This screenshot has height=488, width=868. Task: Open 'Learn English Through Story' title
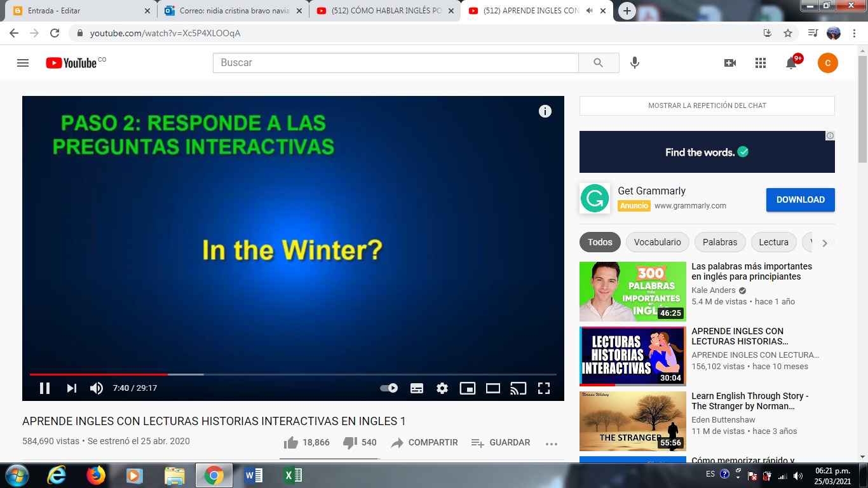750,401
